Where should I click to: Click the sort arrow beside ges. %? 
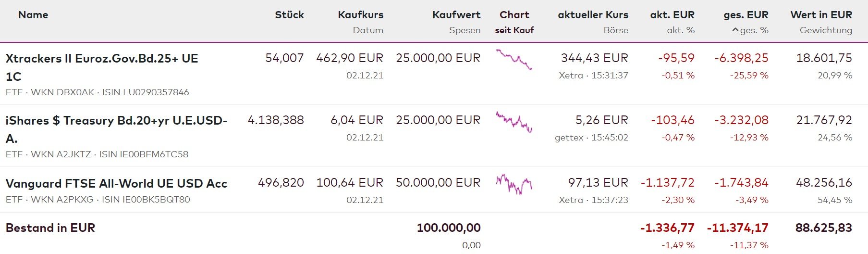tap(735, 30)
